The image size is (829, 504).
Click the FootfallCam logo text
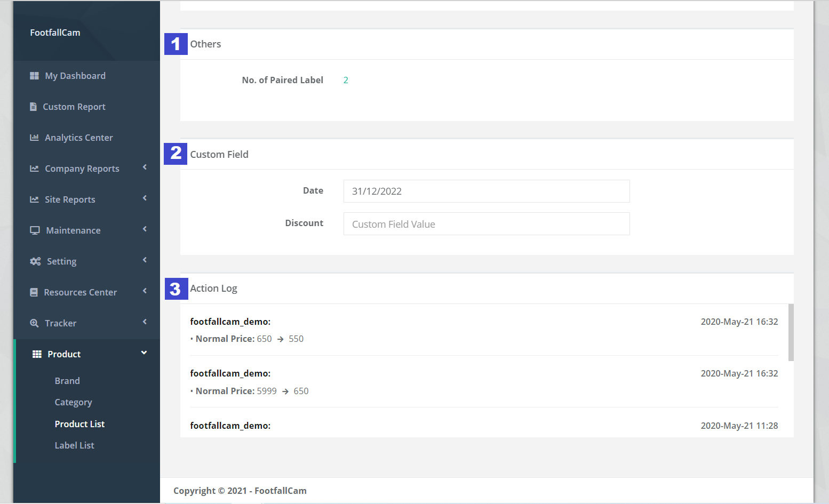55,33
